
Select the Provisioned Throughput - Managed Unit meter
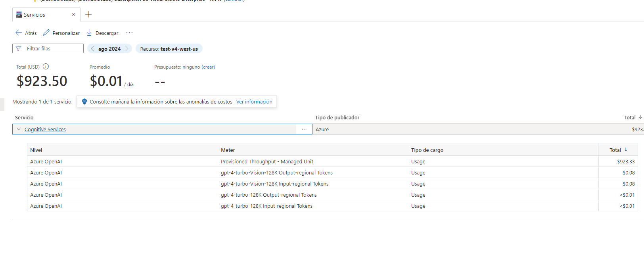(267, 162)
